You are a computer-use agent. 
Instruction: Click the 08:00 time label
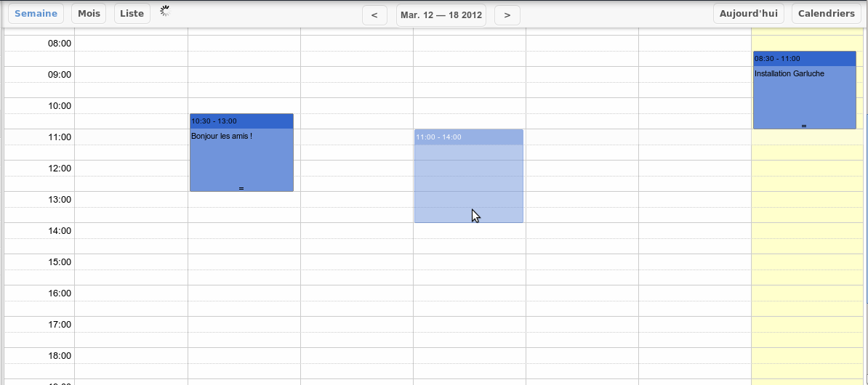tap(60, 44)
